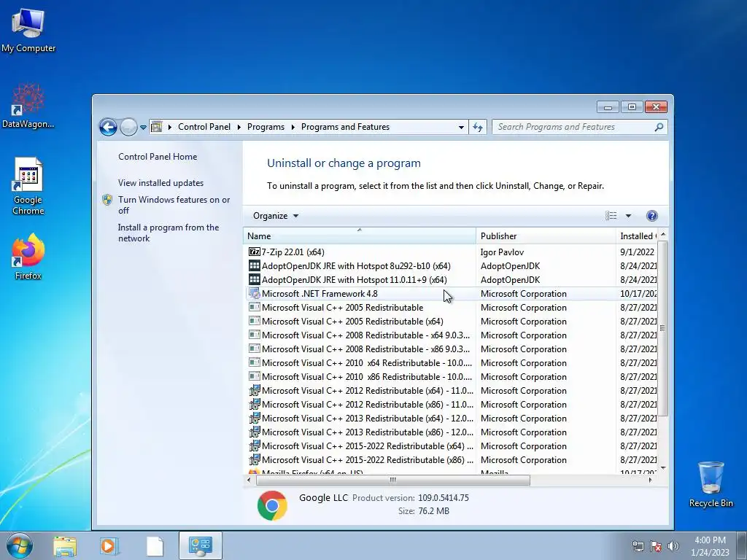Open the Organize dropdown menu
The image size is (747, 560).
276,216
